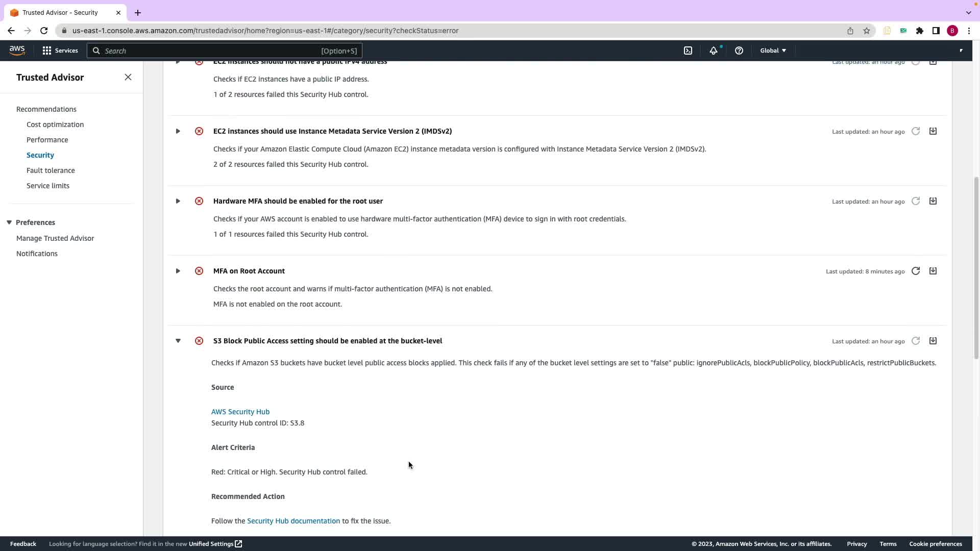980x551 pixels.
Task: Download the S3 Block Public Access report
Action: point(933,341)
